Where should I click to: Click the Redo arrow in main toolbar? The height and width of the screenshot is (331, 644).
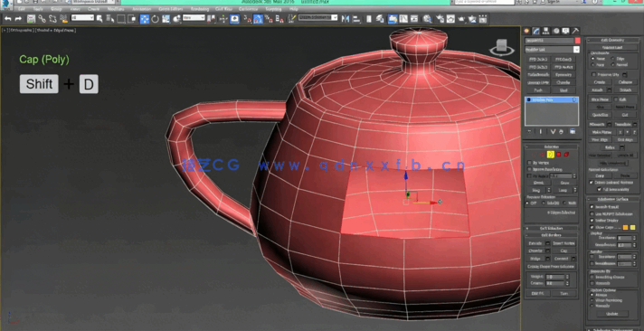(x=18, y=19)
